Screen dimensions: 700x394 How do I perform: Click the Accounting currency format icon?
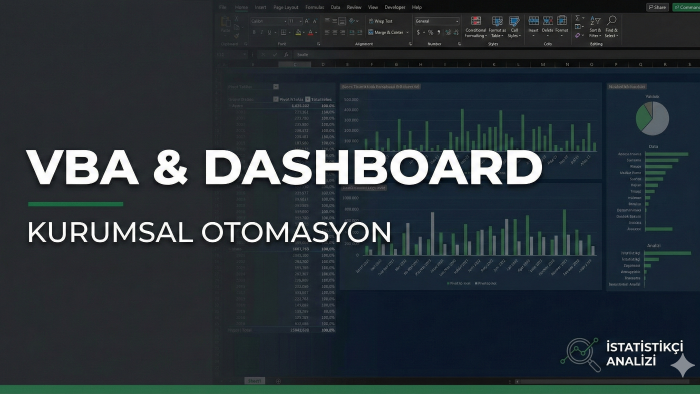click(x=418, y=33)
